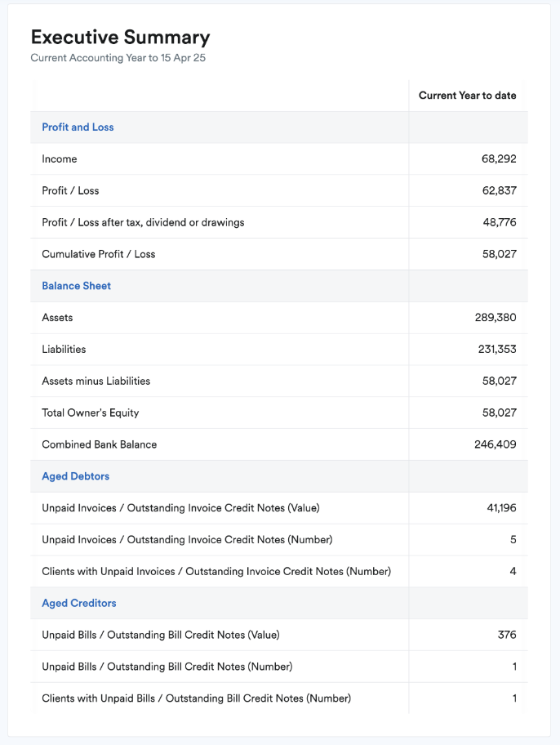Select 'Unpaid Invoices / Outstanding Invoice Credit Notes (Value)'
This screenshot has width=560, height=745.
pos(180,508)
